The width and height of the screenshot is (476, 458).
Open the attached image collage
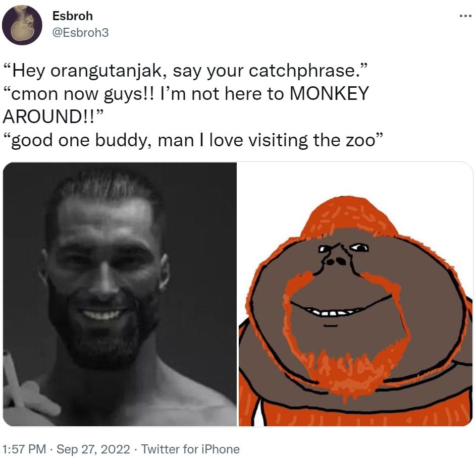point(237,293)
